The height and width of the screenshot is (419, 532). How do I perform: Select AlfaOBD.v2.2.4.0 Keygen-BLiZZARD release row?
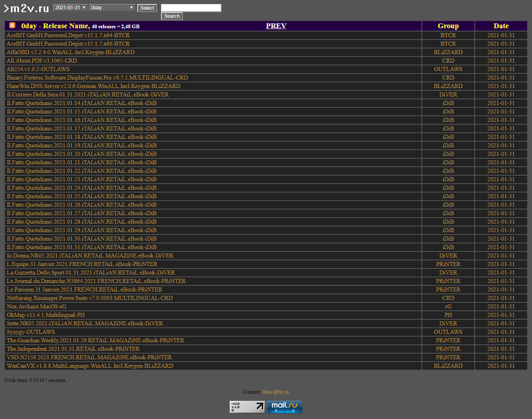click(71, 52)
